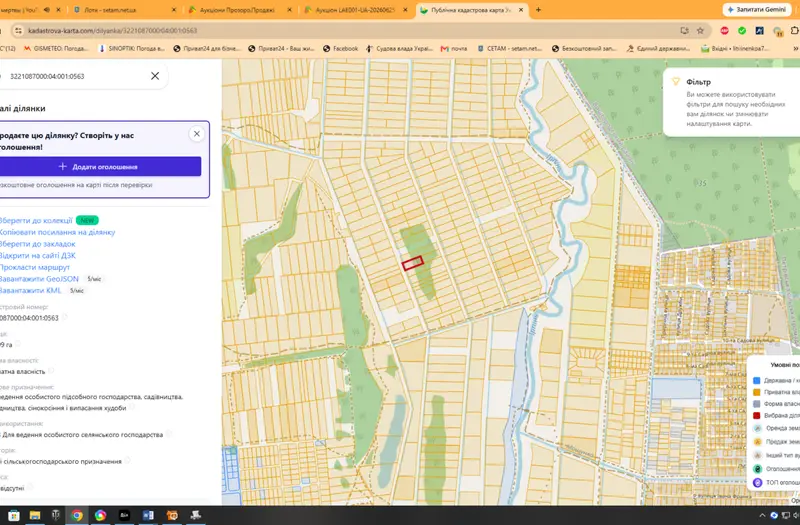Click the dark blue extension icon
Image resolution: width=800 pixels, height=525 pixels.
tap(760, 31)
